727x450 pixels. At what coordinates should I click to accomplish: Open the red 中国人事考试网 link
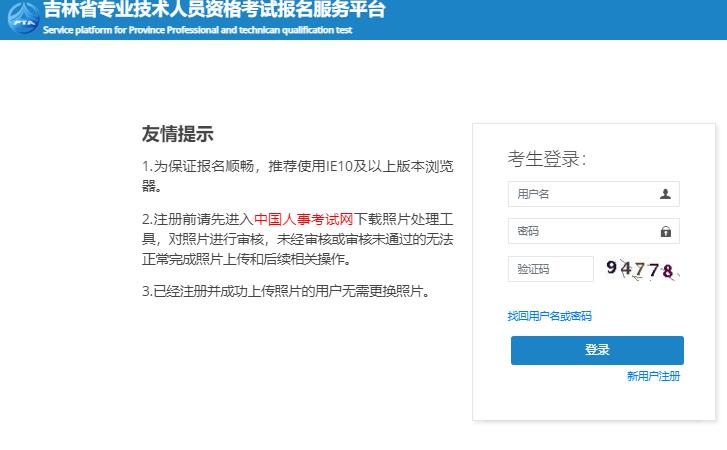[304, 219]
